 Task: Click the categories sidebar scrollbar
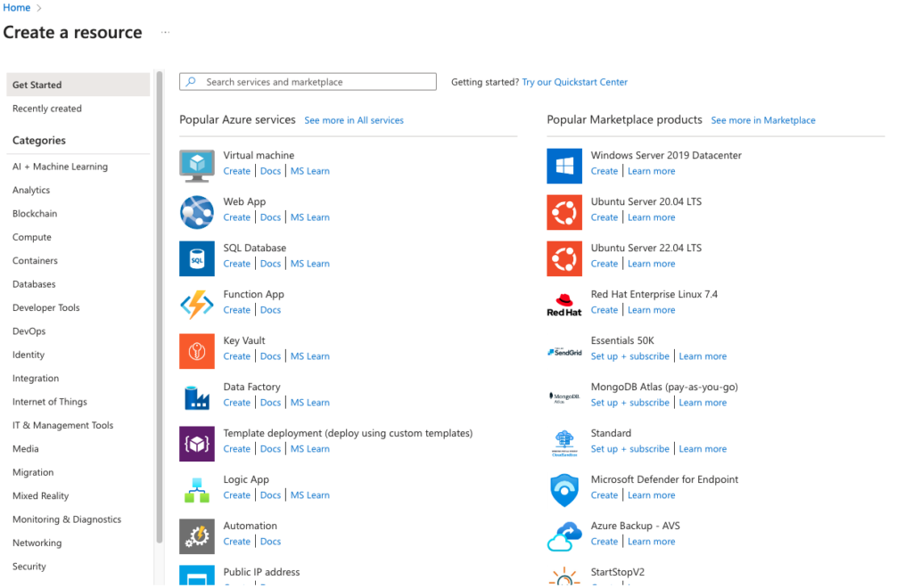click(x=160, y=307)
